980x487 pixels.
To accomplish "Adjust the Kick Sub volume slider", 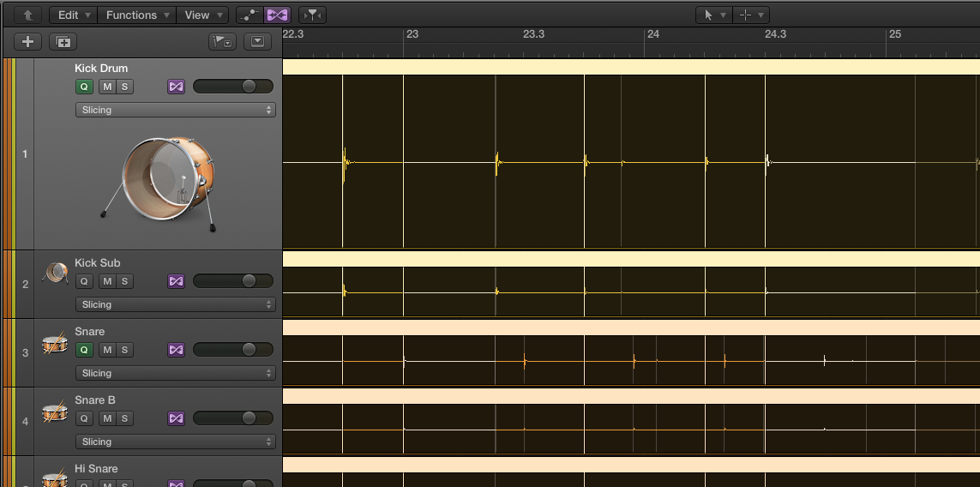I will point(233,280).
